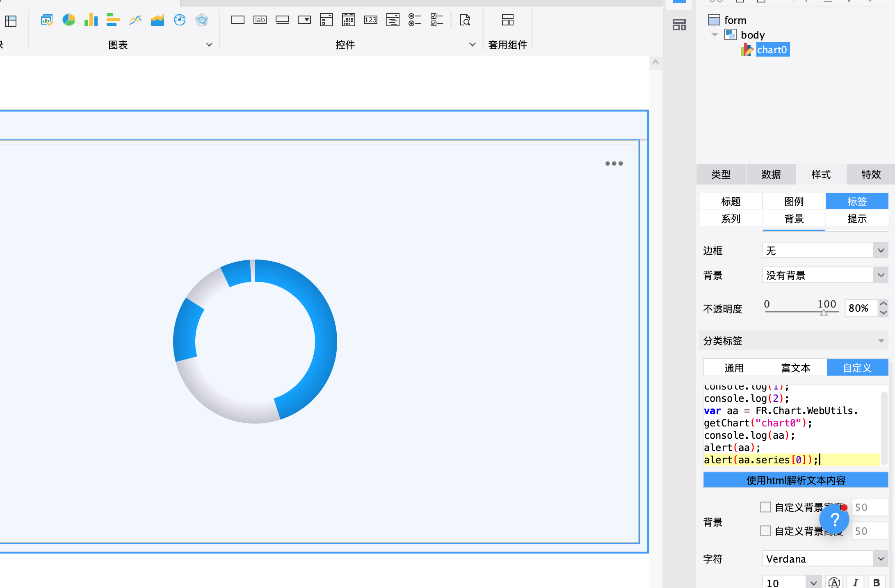Collapse the 分类标签 section
This screenshot has height=588, width=895.
coord(881,341)
